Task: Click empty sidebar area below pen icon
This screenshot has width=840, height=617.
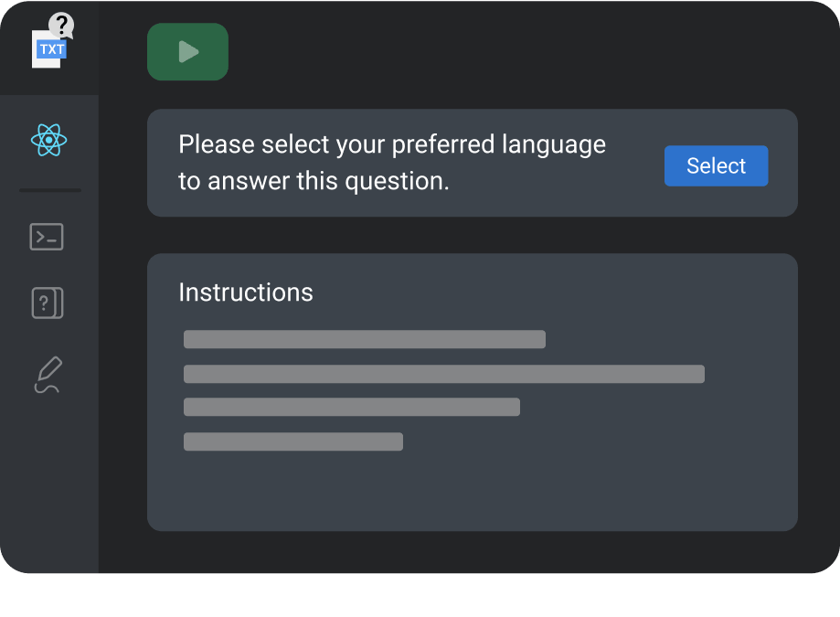Action: click(49, 484)
